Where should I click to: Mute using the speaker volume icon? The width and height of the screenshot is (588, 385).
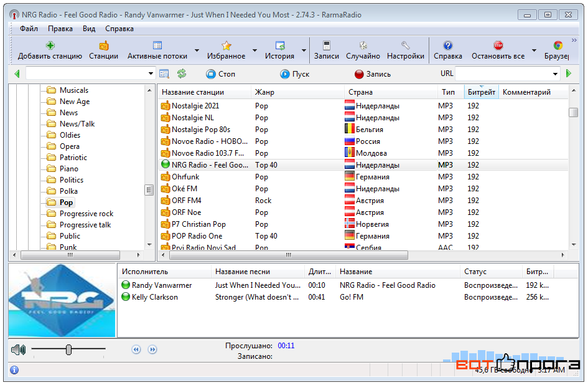19,350
